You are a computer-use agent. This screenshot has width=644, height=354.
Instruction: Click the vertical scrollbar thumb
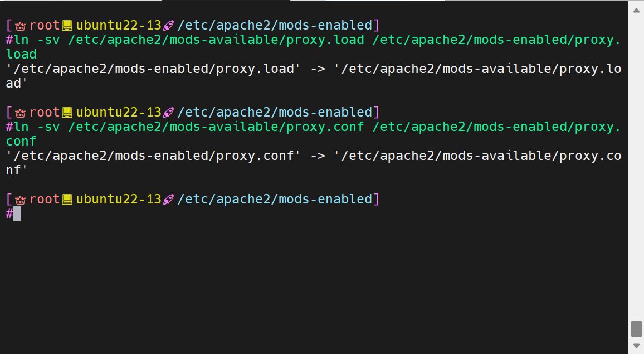636,328
